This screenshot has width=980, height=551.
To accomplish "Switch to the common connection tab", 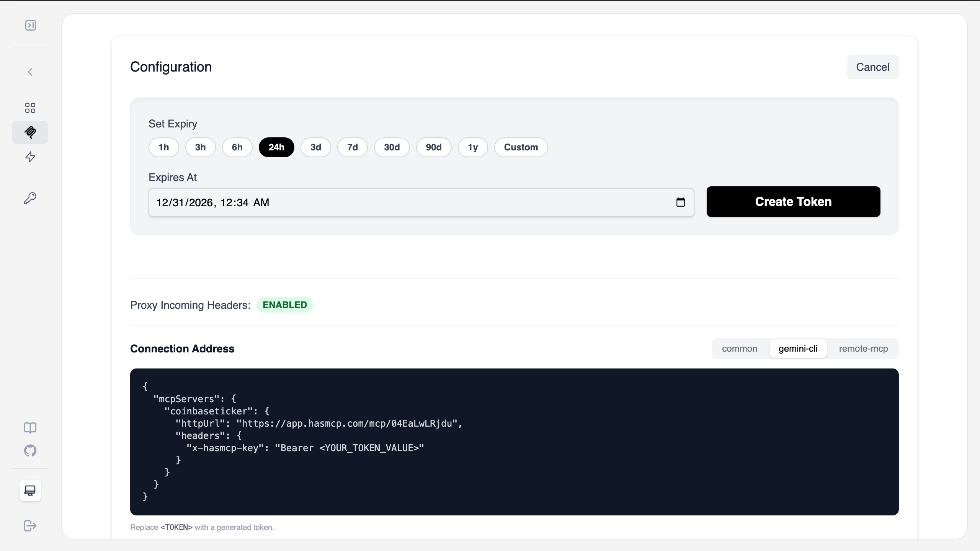I will pos(739,349).
